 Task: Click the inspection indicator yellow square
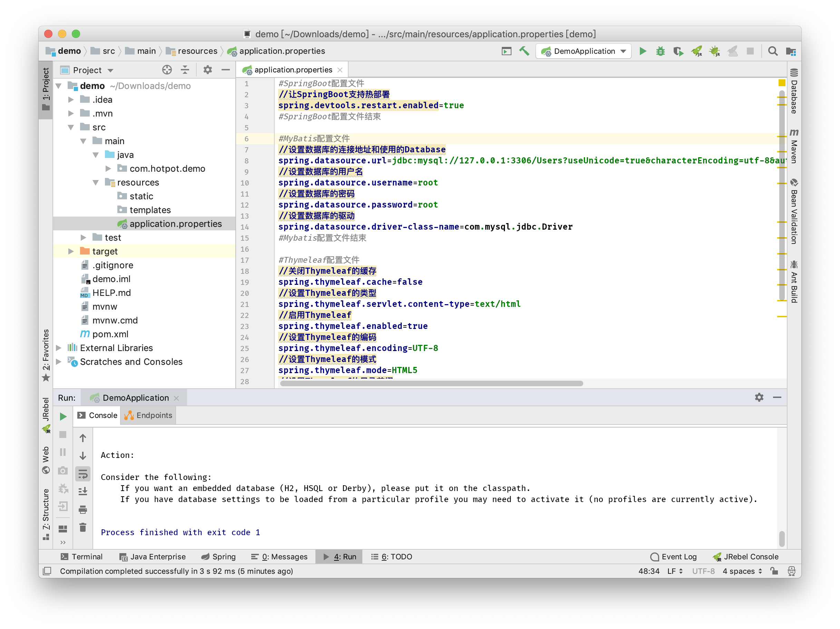click(782, 83)
